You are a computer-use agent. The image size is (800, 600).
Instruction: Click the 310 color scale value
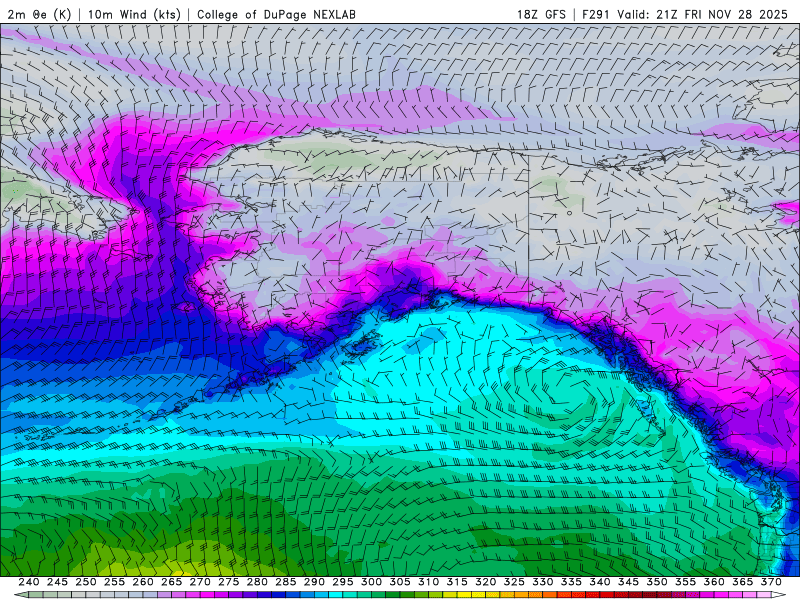point(429,582)
